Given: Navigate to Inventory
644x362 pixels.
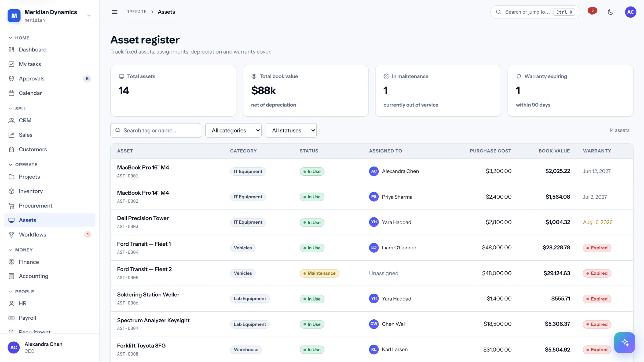Looking at the screenshot, I should pos(50,191).
